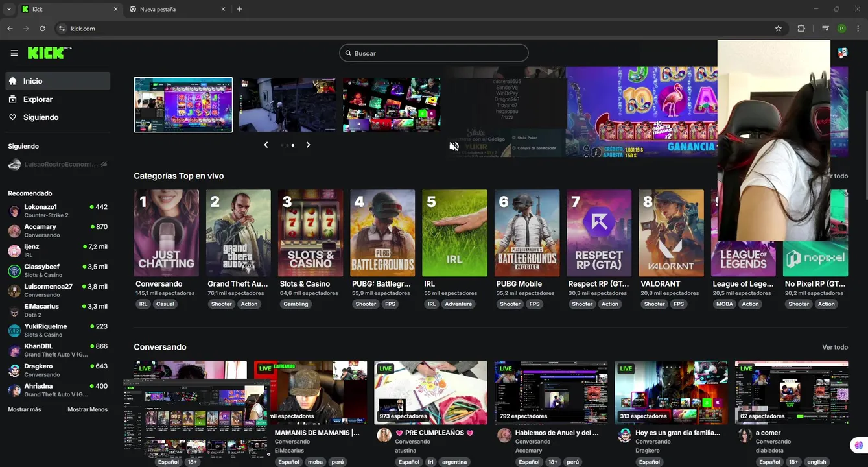
Task: Go to previous carousel slide
Action: [266, 145]
